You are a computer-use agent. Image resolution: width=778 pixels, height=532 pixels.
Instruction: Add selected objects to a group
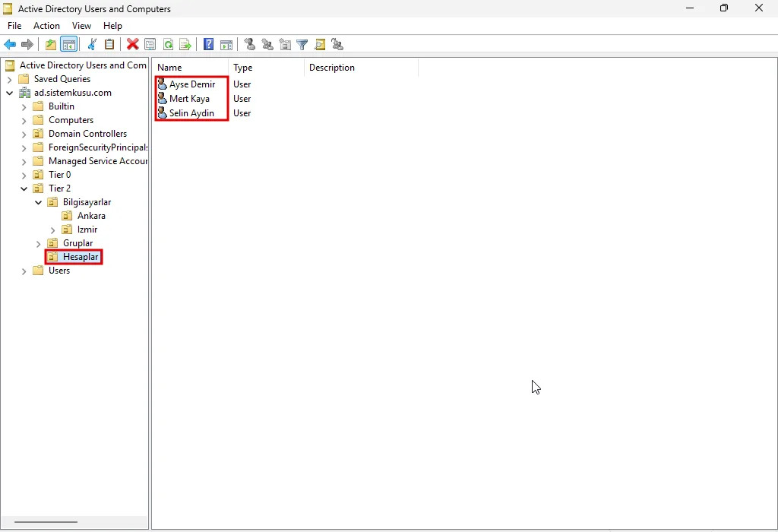point(337,45)
